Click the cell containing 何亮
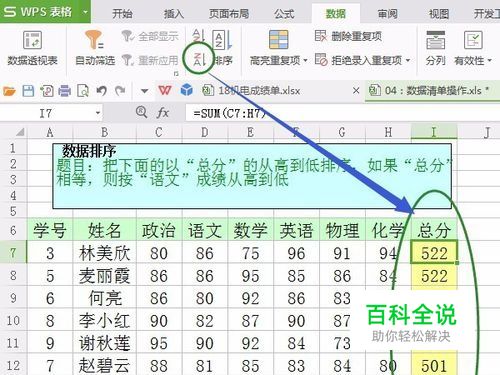Screen dimensions: 500x375 105,298
